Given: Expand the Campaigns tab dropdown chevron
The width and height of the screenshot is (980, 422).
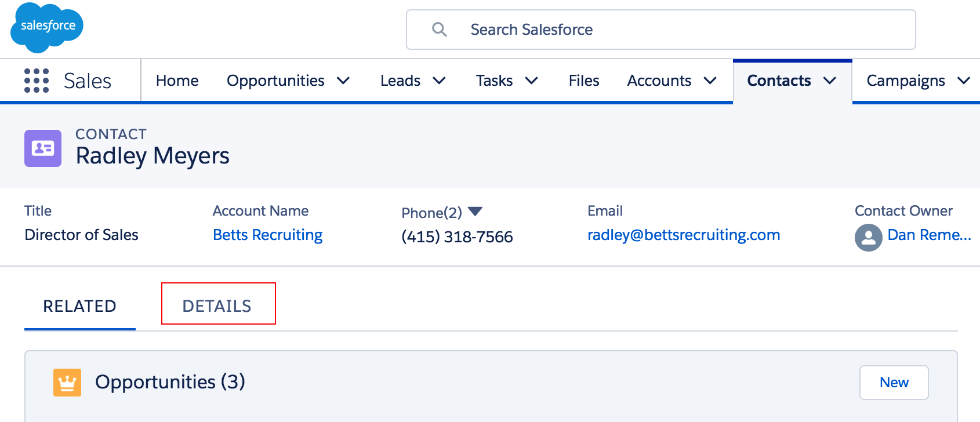Looking at the screenshot, I should (963, 81).
